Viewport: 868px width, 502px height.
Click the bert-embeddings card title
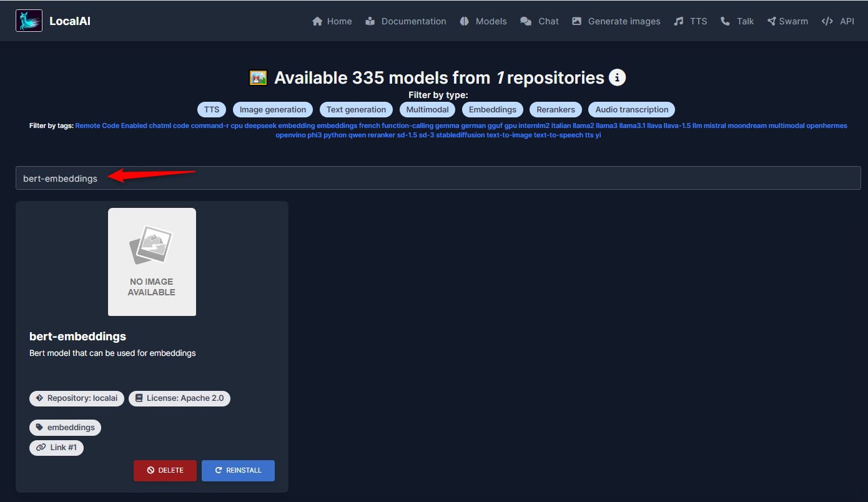[78, 337]
